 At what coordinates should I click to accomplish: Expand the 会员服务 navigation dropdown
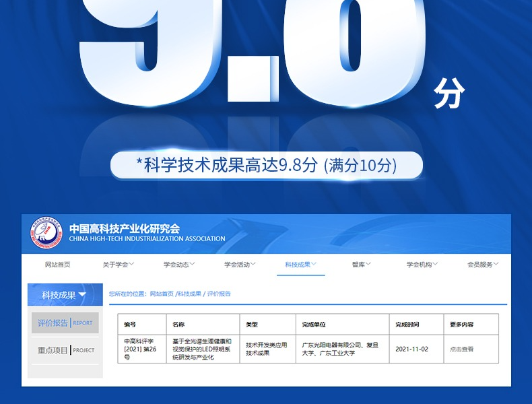(483, 265)
